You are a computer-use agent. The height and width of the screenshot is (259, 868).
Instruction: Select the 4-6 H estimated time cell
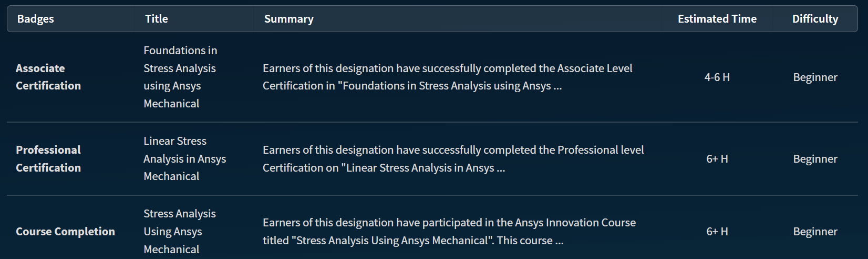717,77
